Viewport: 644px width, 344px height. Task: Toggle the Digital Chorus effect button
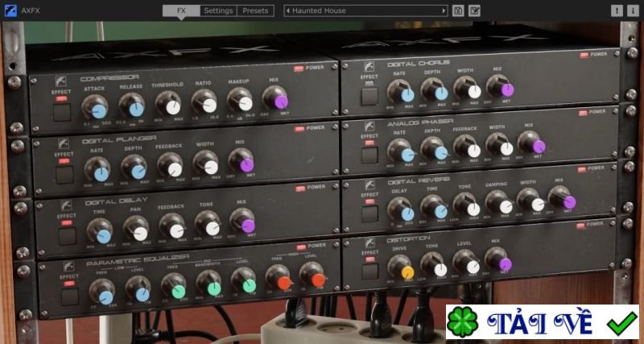[x=369, y=97]
